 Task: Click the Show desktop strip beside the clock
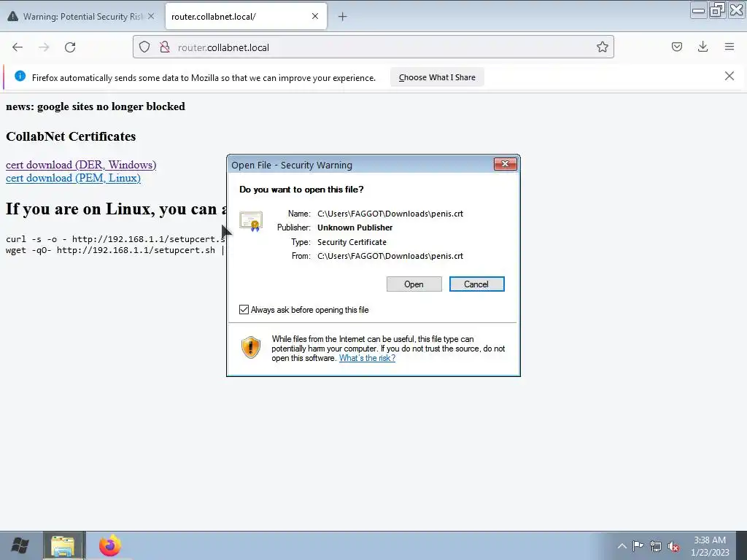pos(742,545)
